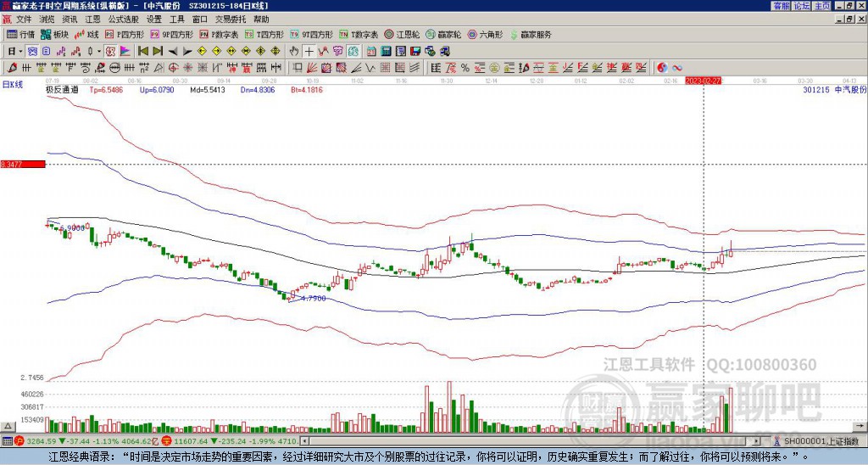Screen dimensions: 868x465
Task: Open the 板块 sector list
Action: [54, 35]
